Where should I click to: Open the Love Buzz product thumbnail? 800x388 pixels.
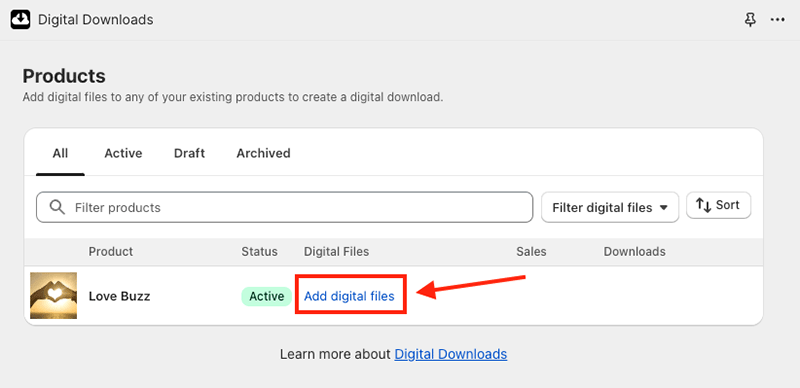pyautogui.click(x=54, y=296)
